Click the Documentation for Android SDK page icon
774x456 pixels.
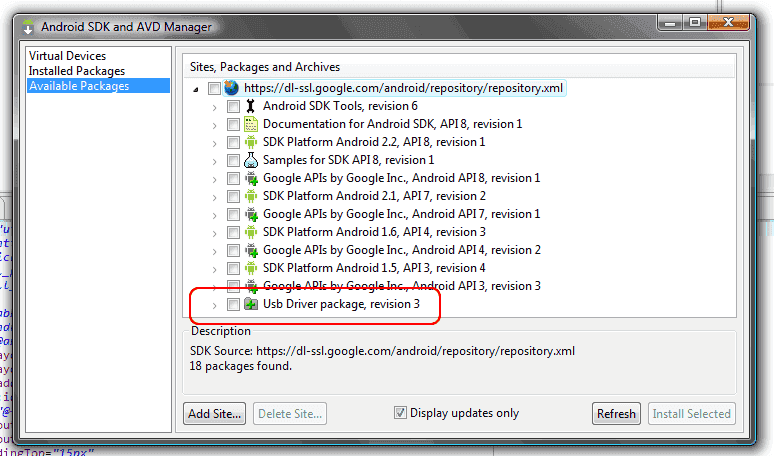[x=251, y=124]
